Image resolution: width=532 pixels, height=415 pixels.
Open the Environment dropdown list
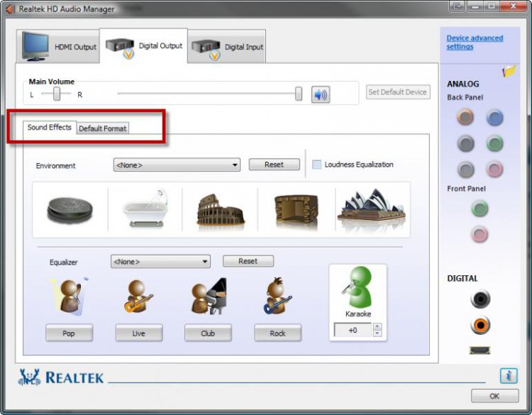177,165
